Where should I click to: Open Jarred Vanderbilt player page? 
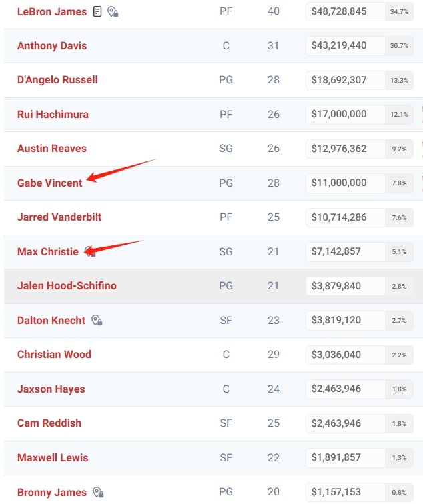59,217
